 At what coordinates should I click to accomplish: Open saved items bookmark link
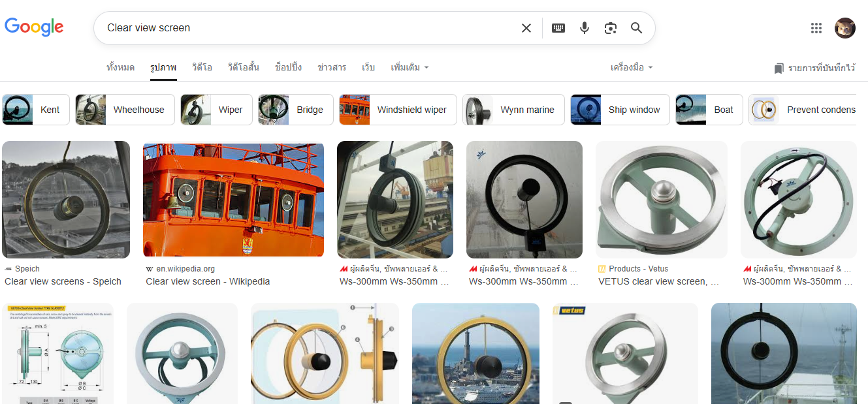(x=814, y=68)
